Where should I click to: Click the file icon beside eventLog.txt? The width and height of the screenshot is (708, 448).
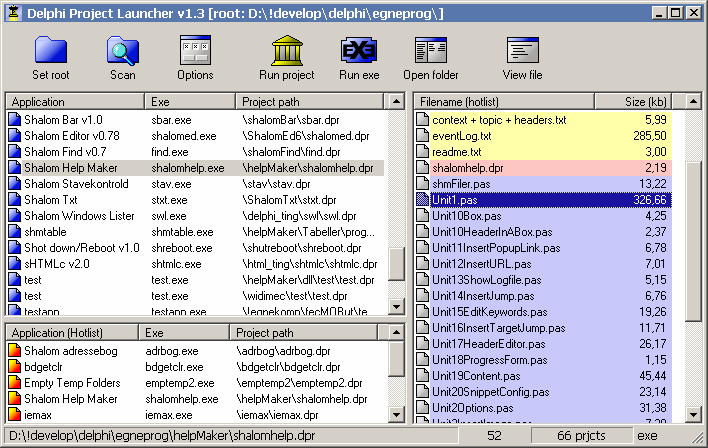(422, 135)
